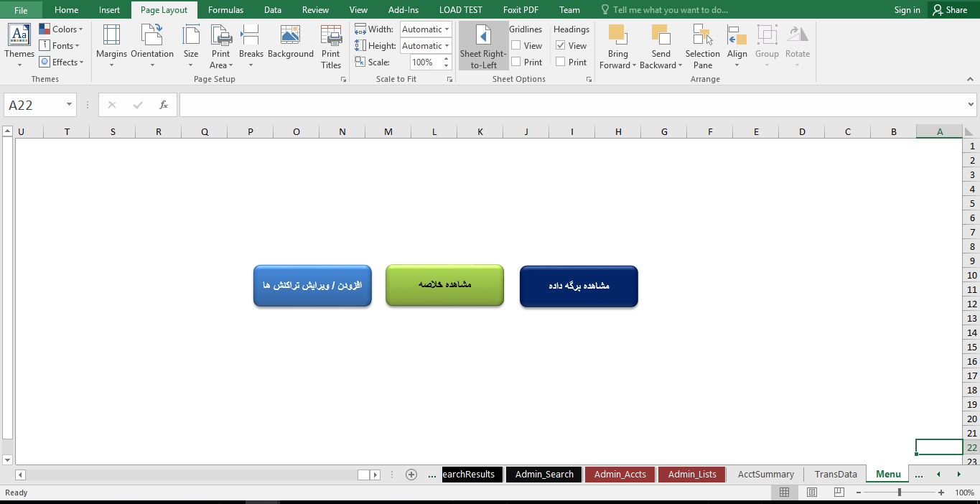This screenshot has width=980, height=504.
Task: Open the Themes gallery
Action: point(19,45)
